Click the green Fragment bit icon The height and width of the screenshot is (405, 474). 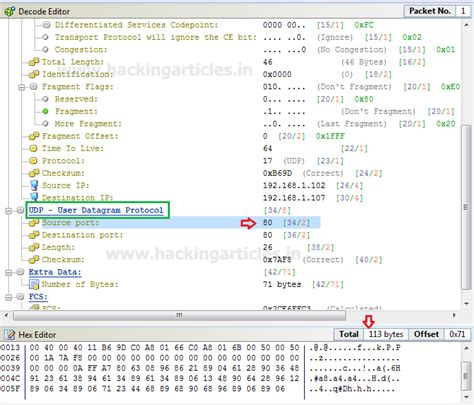(x=46, y=111)
